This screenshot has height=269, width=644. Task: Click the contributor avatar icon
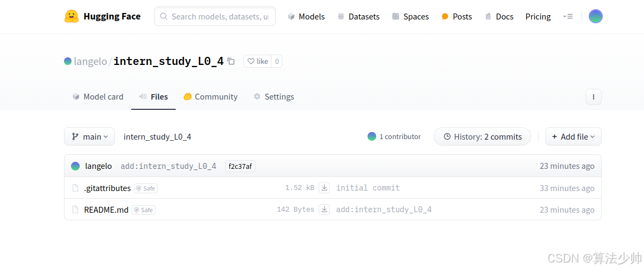372,136
